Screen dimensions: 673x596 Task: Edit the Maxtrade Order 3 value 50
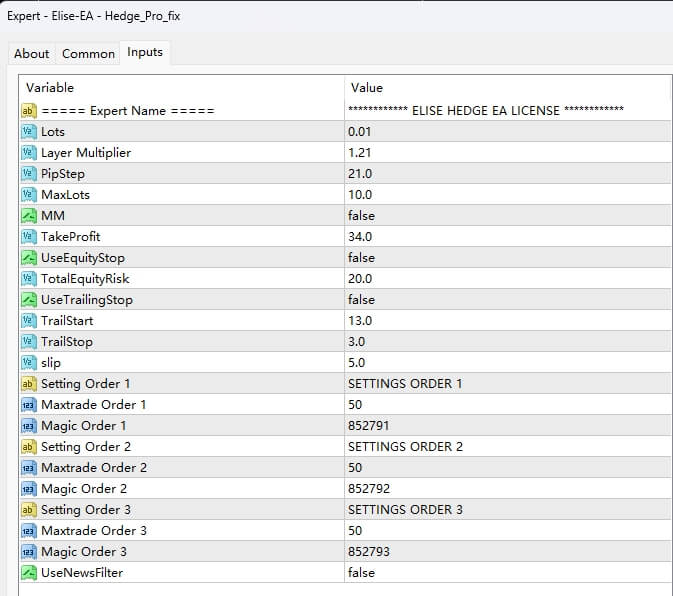click(508, 531)
